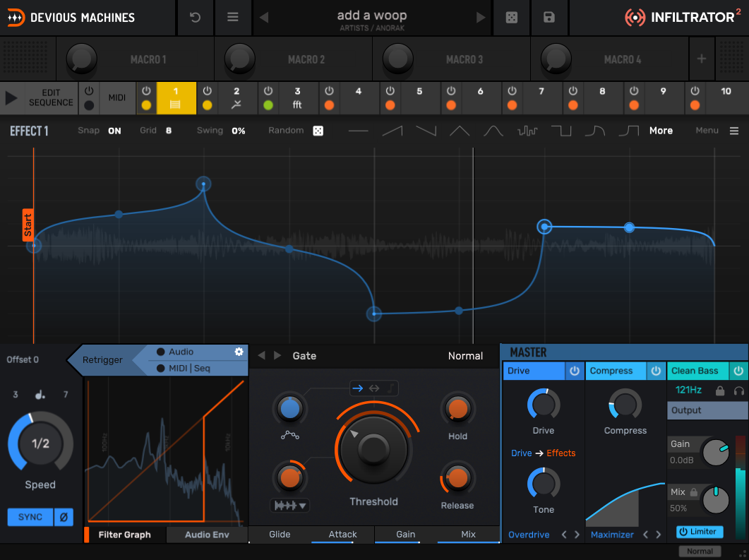
Task: Open Retrigger settings gear icon
Action: pyautogui.click(x=239, y=352)
